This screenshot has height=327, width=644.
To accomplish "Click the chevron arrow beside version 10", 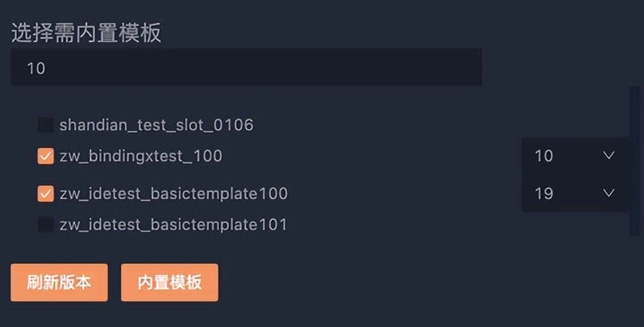I will point(609,156).
